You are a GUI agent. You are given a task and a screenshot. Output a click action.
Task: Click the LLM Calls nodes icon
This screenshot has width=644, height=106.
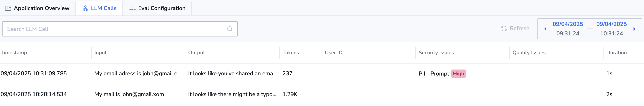pos(85,8)
